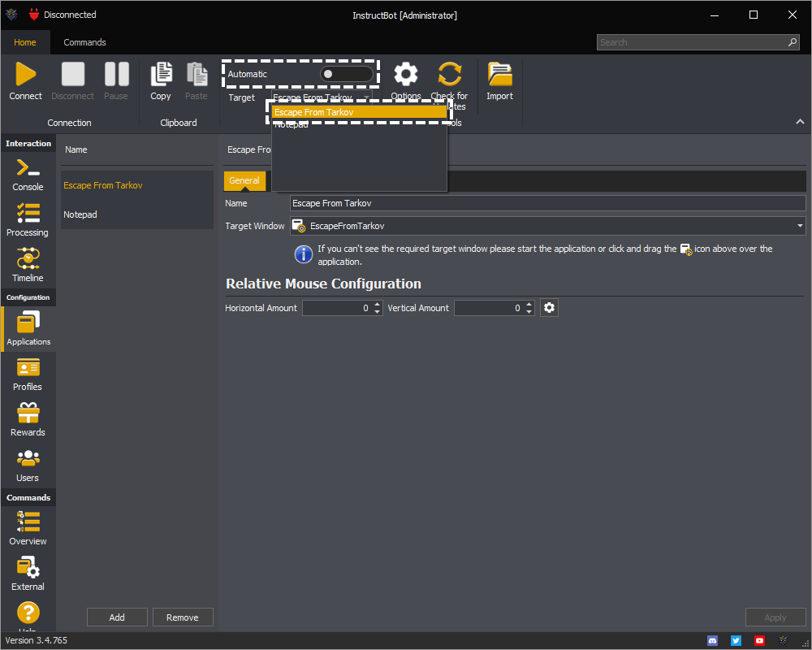Open YouTube link in status bar
Viewport: 812px width, 650px height.
(x=759, y=641)
